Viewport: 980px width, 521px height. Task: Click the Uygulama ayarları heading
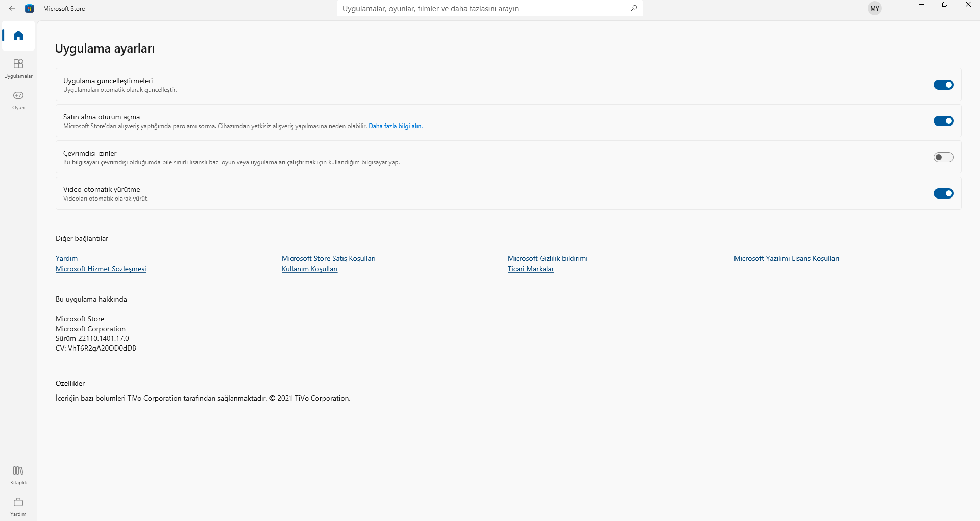[x=105, y=48]
